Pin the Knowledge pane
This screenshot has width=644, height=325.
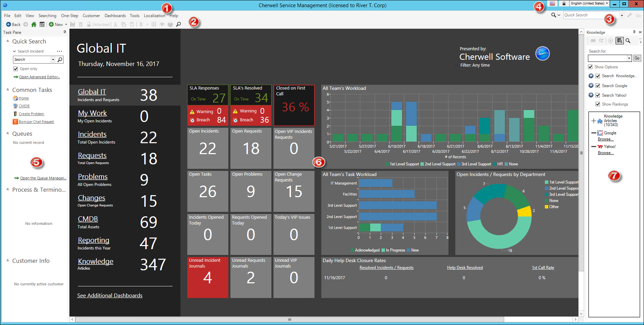coord(634,32)
